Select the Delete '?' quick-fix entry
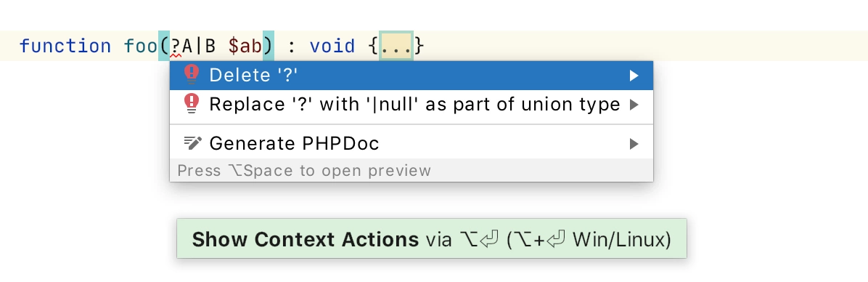Screen dimensions: 868x282 412,76
